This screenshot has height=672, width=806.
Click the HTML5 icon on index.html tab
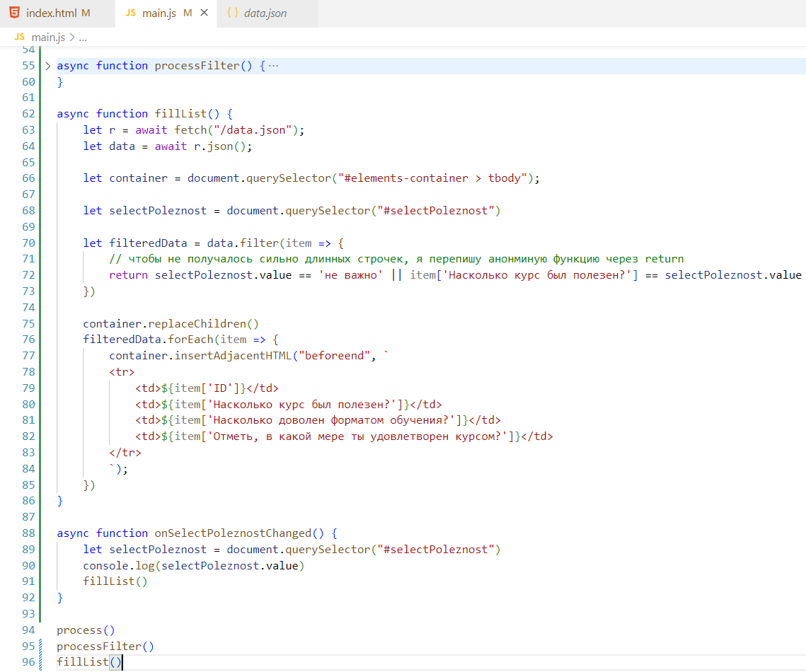coord(15,13)
